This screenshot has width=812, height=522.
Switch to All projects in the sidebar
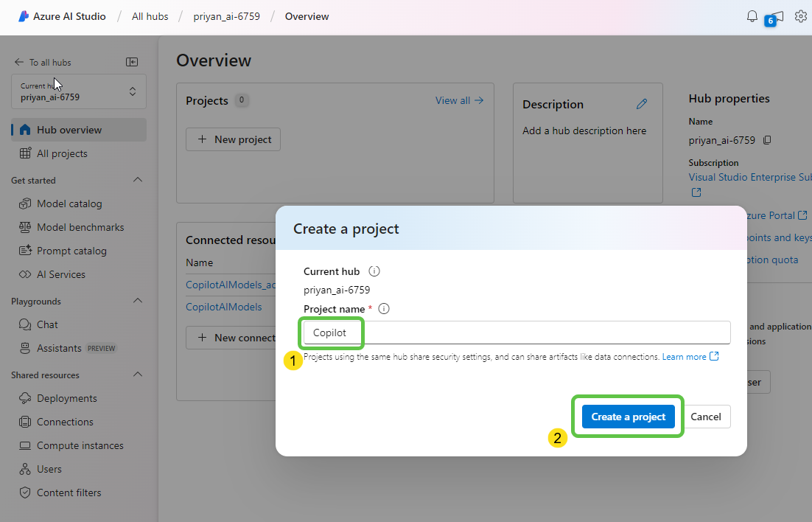point(63,153)
